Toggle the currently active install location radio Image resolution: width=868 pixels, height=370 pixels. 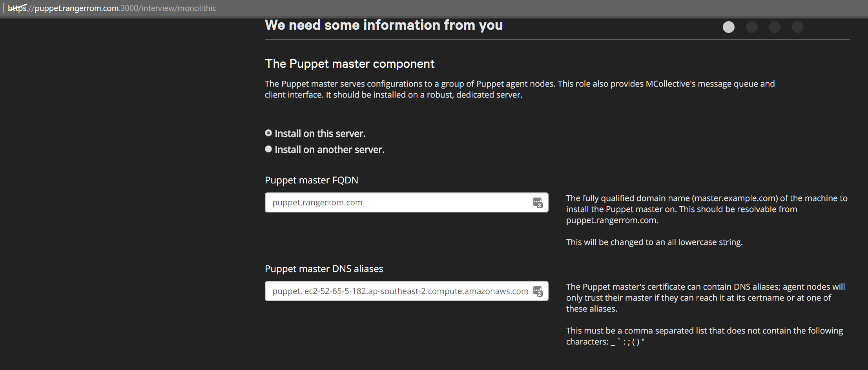[268, 133]
